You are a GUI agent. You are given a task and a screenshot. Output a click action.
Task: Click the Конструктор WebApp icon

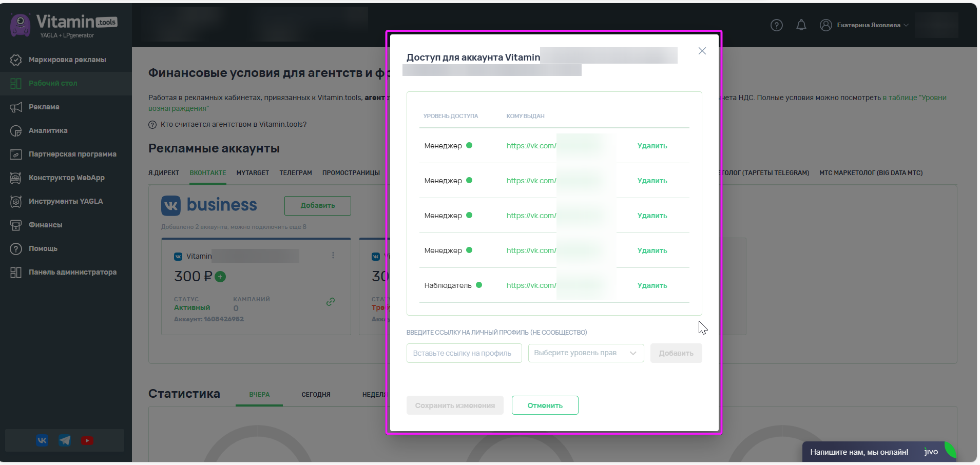[16, 178]
